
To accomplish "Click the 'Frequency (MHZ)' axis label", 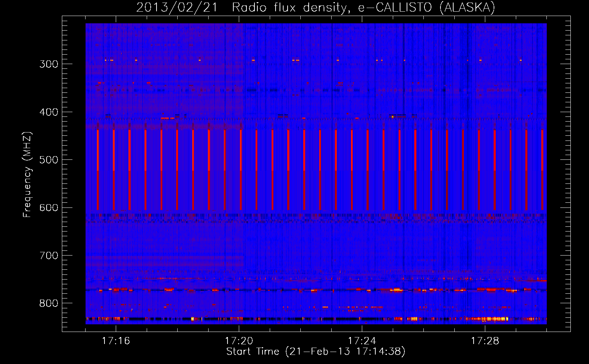I will [x=27, y=175].
